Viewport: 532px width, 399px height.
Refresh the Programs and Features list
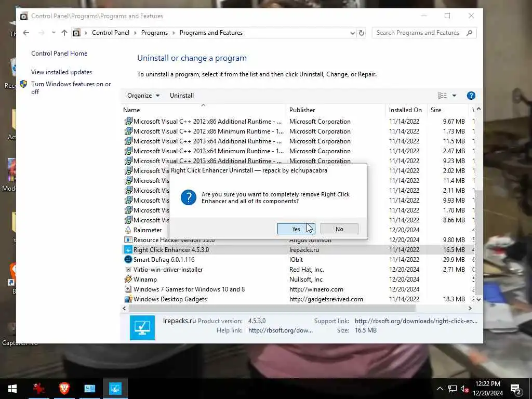pyautogui.click(x=362, y=33)
